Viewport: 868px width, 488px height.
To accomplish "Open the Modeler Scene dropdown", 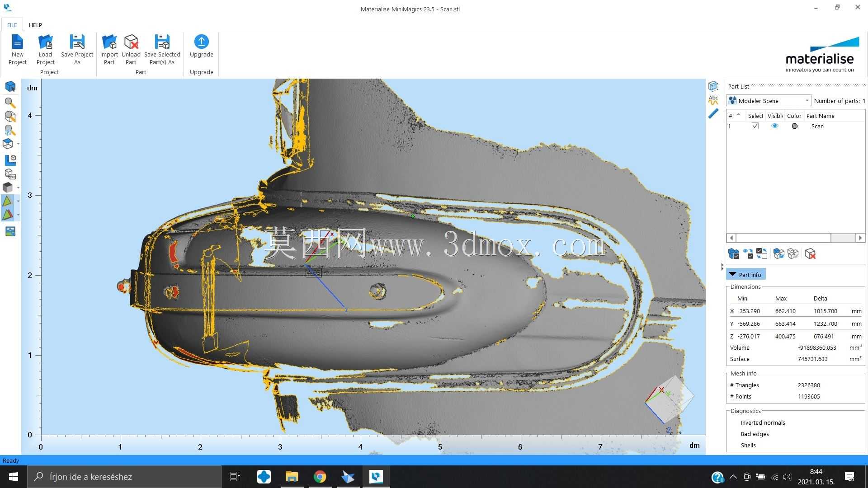I will 769,101.
